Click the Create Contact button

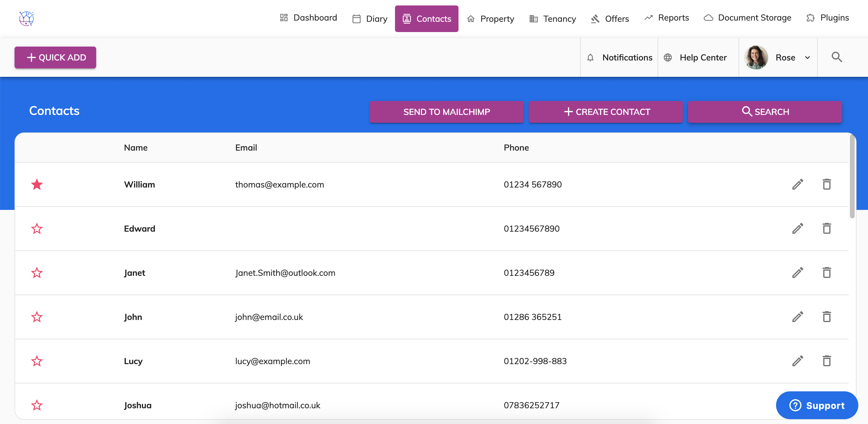click(605, 112)
